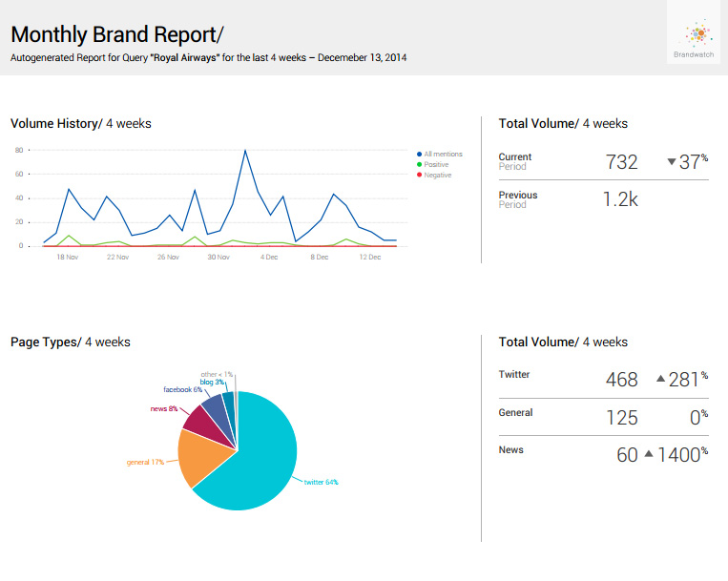Click the 0% change for General
Screen dimensions: 728x581
coord(698,418)
